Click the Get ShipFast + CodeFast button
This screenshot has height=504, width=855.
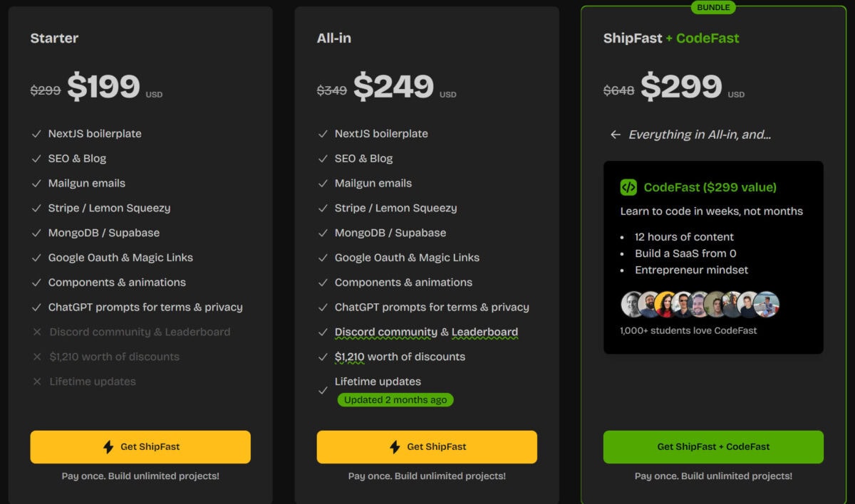[713, 447]
